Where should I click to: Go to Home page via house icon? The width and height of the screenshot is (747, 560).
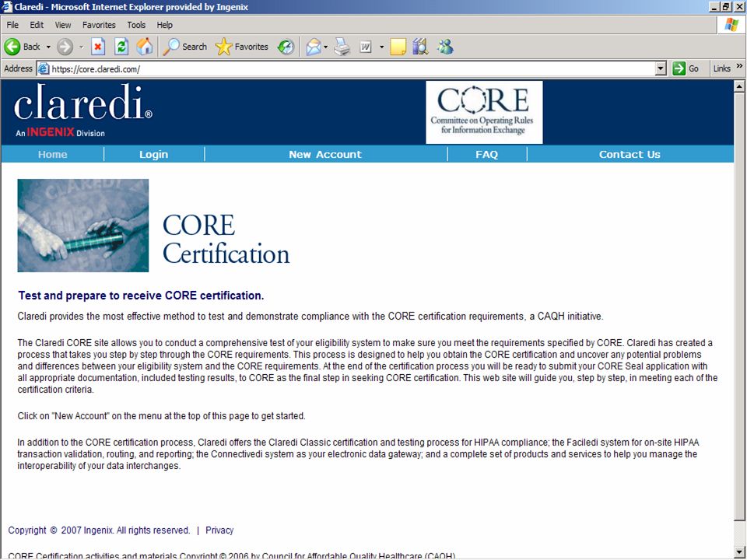tap(145, 47)
